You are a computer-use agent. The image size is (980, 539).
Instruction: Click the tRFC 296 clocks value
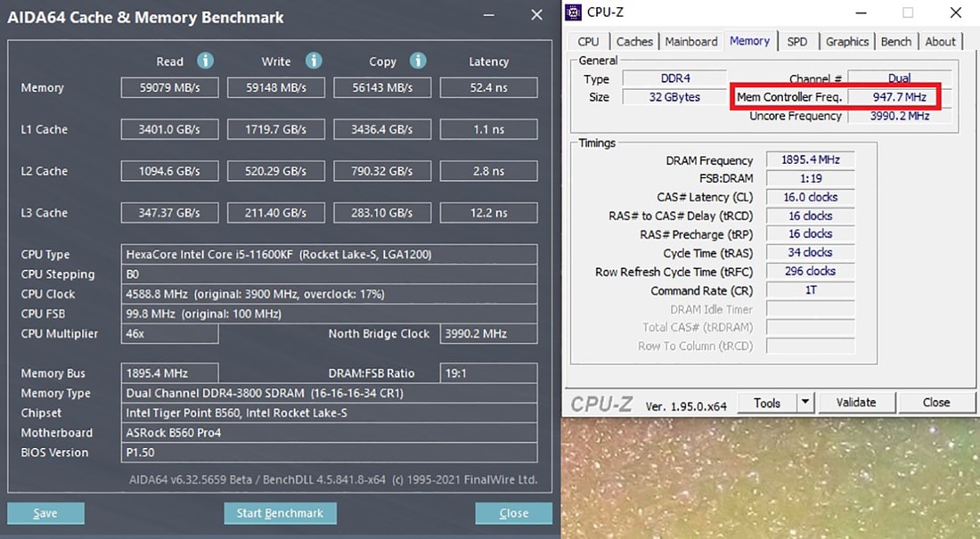click(810, 272)
